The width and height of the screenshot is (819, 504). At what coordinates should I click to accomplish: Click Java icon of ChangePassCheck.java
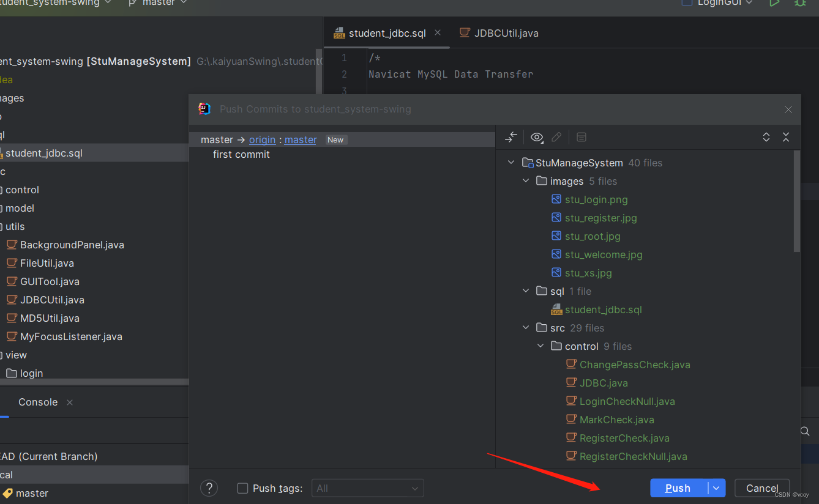[571, 365]
